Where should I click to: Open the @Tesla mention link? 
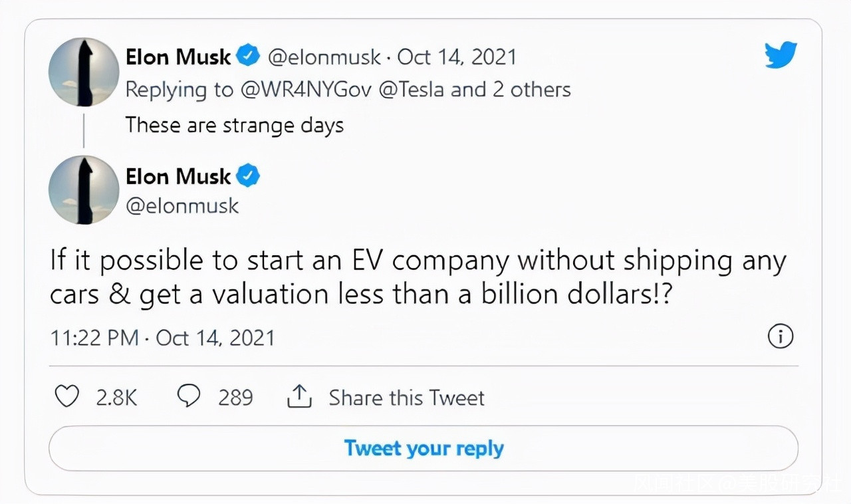pos(412,90)
